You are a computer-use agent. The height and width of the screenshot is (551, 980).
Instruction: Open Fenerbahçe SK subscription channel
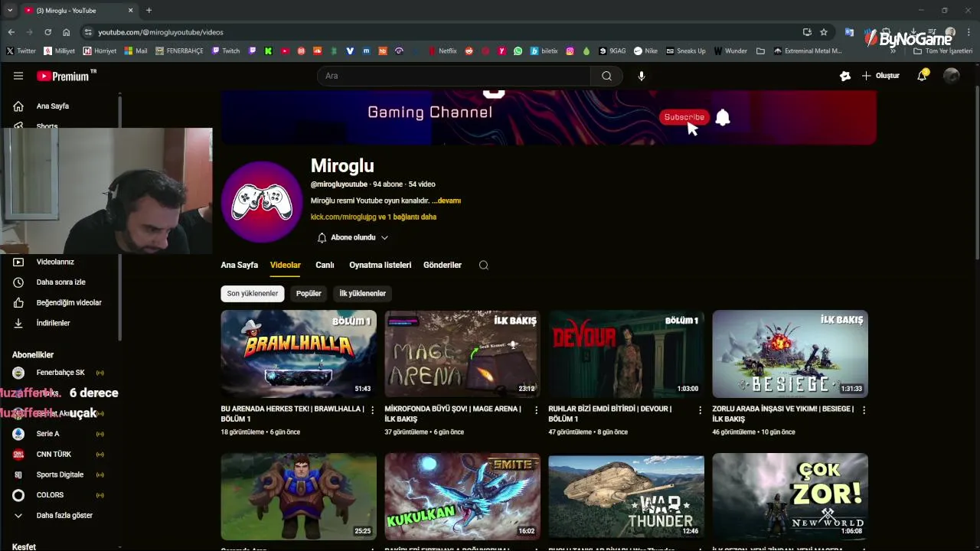[x=61, y=373]
